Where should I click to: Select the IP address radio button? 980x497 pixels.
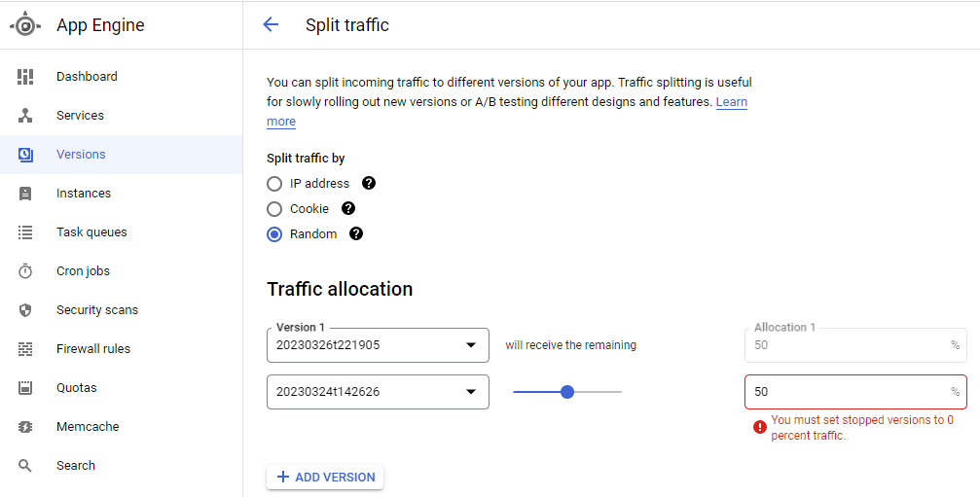(274, 184)
